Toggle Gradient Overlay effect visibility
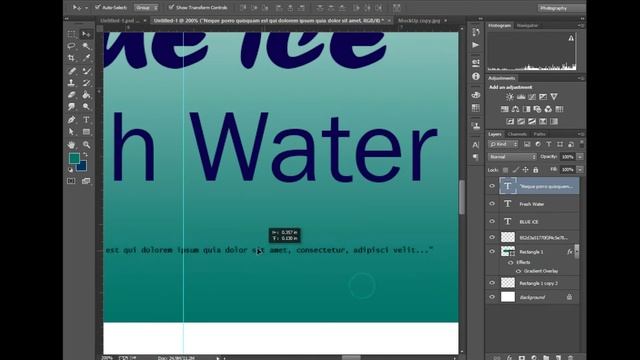Screen dimensions: 640x360 tap(518, 271)
